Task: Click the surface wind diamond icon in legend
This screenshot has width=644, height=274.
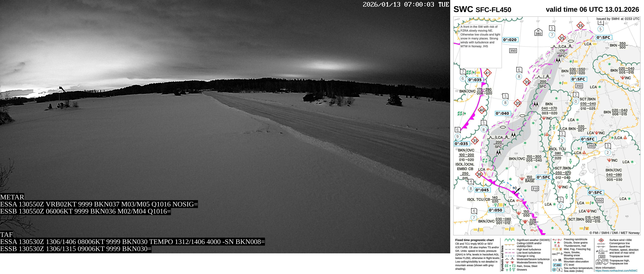Action: click(x=601, y=240)
